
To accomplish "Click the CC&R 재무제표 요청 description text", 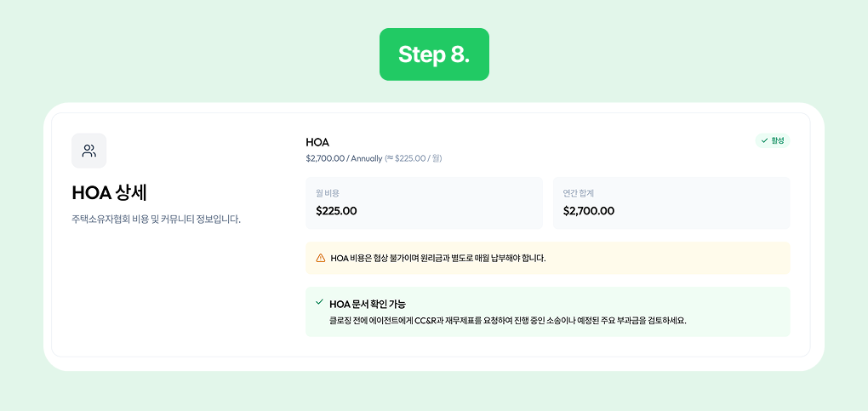I will click(508, 321).
